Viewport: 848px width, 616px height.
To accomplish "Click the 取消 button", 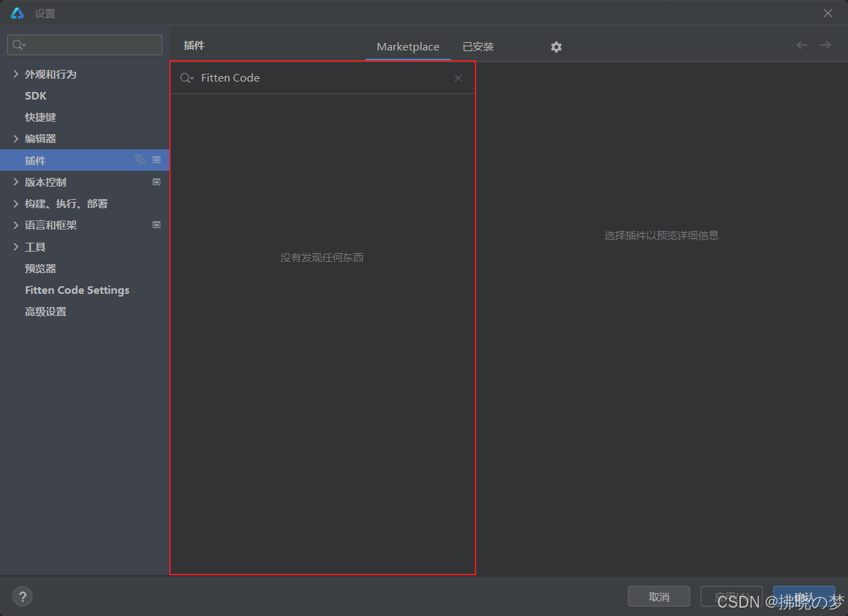I will (659, 597).
